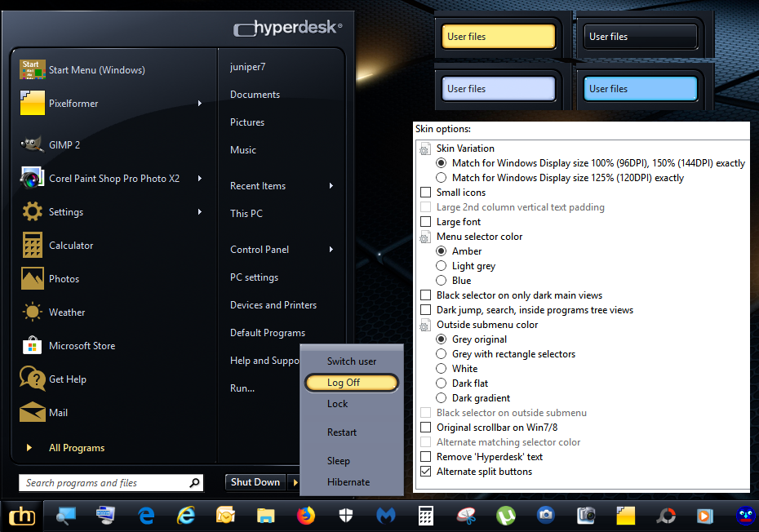This screenshot has height=532, width=759.
Task: Open the Get Help app
Action: [x=67, y=379]
